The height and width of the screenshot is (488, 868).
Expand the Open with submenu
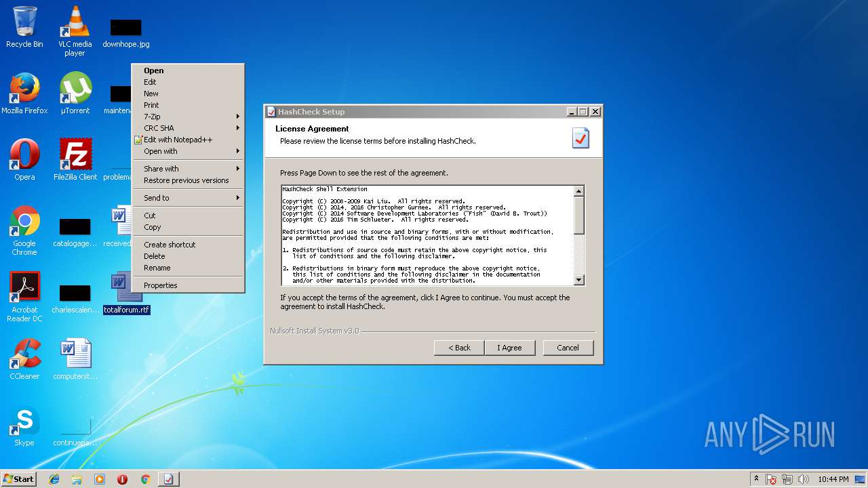pos(188,151)
